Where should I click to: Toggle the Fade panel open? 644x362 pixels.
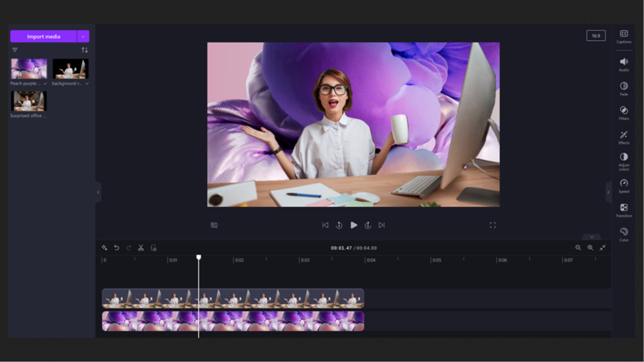(x=624, y=88)
